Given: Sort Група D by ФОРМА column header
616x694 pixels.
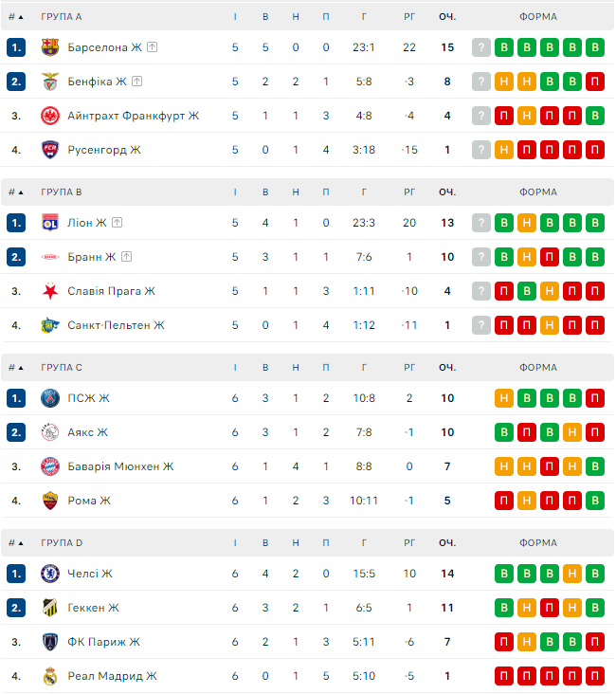Looking at the screenshot, I should click(x=537, y=543).
